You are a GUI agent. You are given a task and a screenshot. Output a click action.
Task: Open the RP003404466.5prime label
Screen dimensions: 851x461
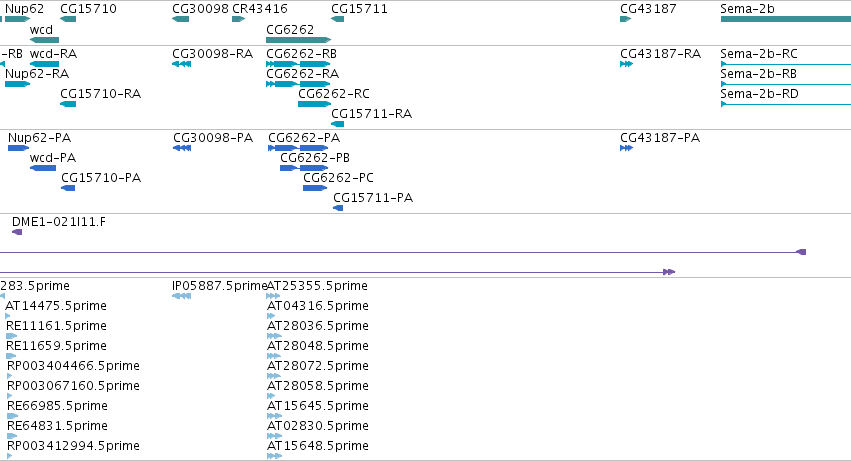point(73,365)
